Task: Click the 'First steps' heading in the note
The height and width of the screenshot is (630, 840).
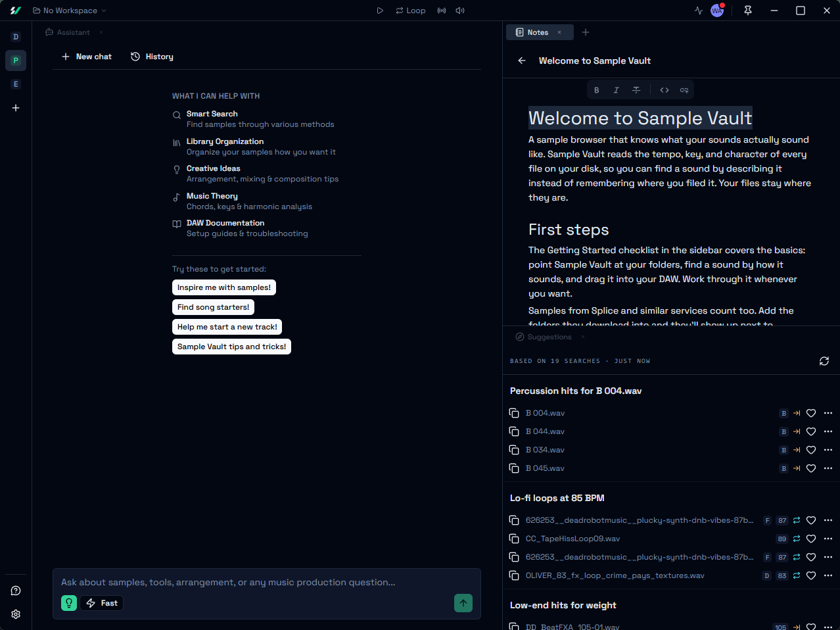Action: pos(569,230)
